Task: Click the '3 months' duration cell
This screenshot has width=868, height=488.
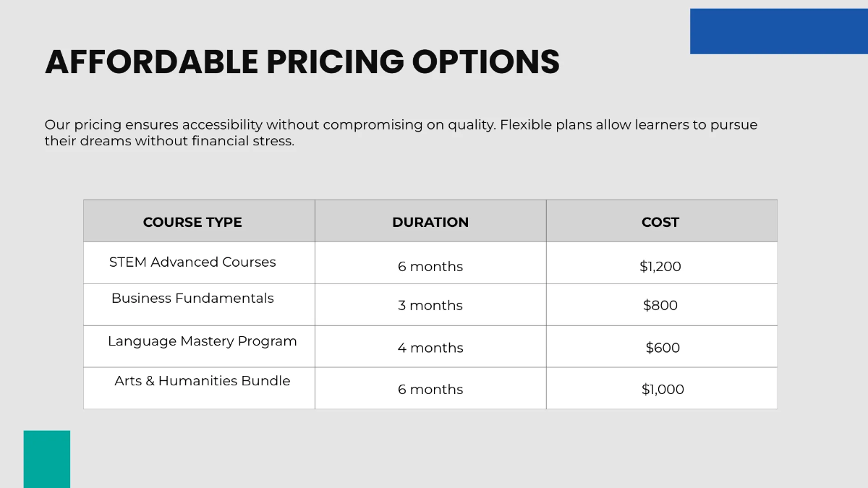Action: 430,305
